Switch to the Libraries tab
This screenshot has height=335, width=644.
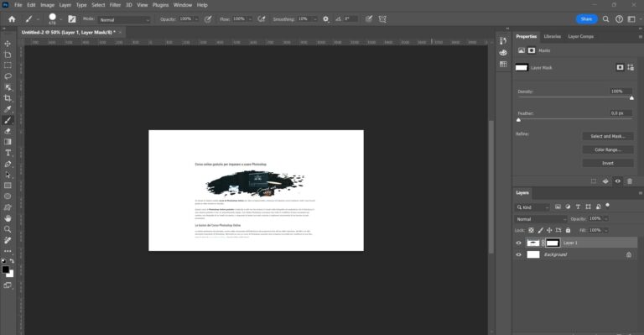coord(552,36)
